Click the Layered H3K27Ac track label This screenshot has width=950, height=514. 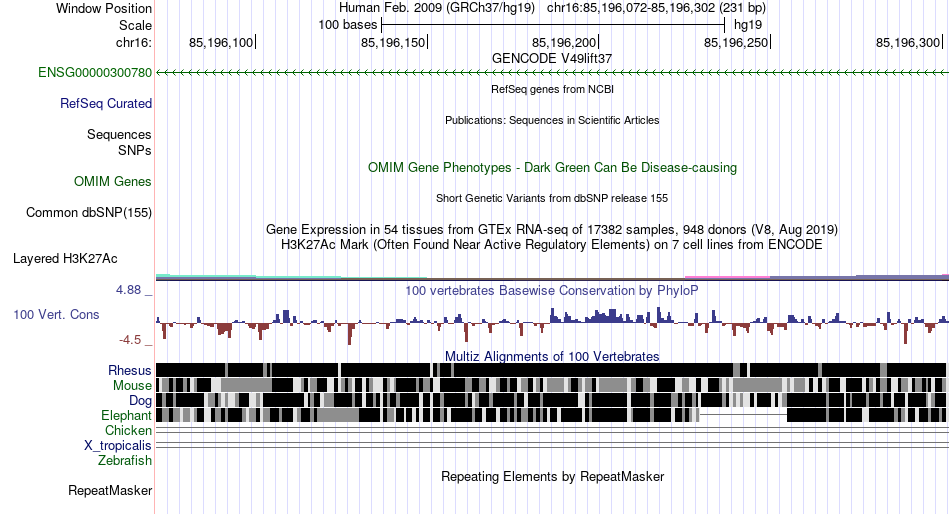coord(65,259)
